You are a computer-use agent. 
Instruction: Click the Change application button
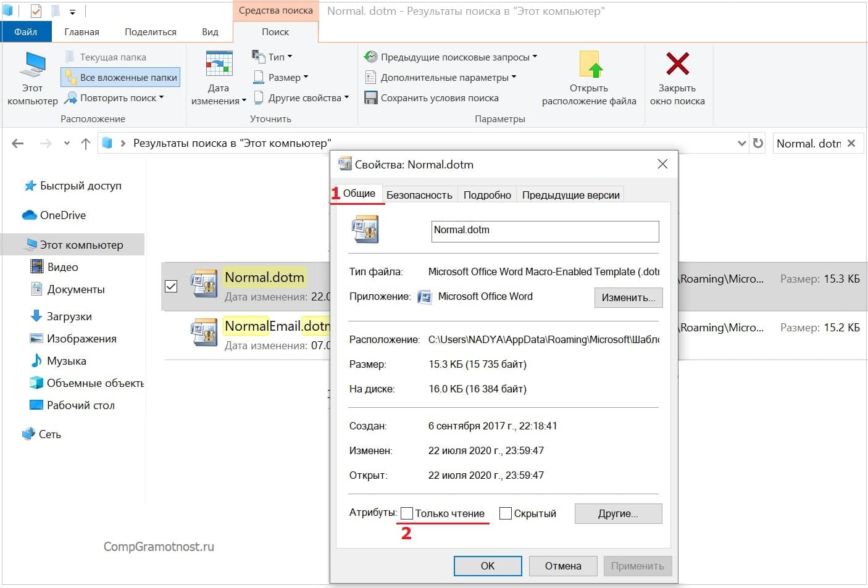pyautogui.click(x=628, y=297)
